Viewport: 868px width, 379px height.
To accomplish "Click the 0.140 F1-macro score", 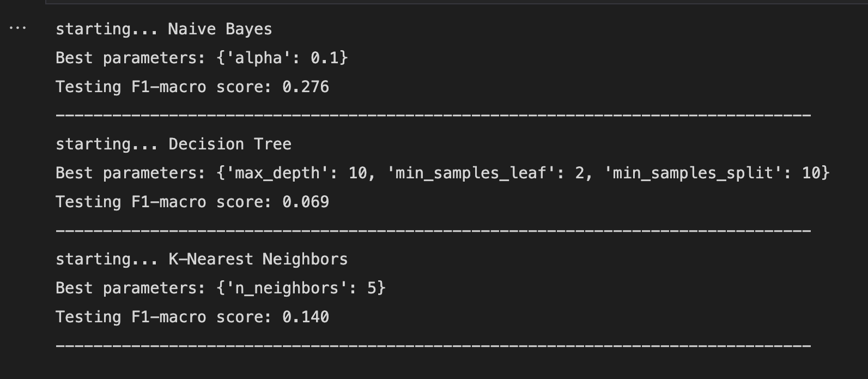I will [306, 317].
